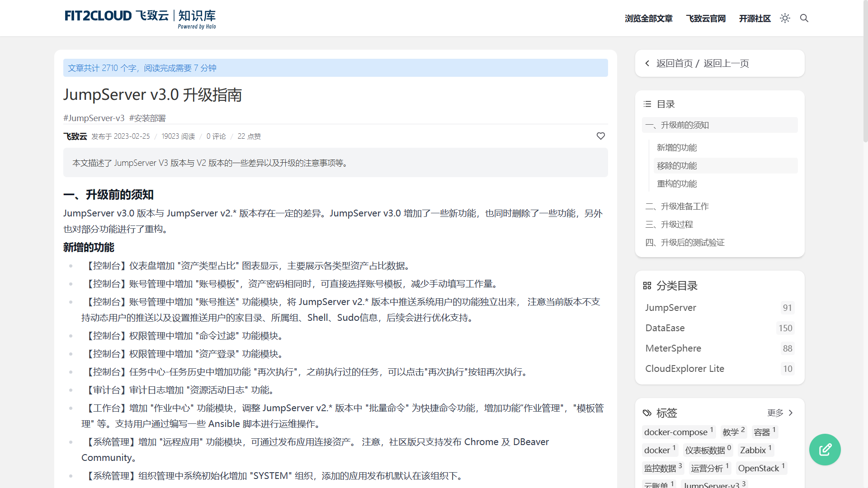Click the 0 评论 comment count

(x=216, y=136)
